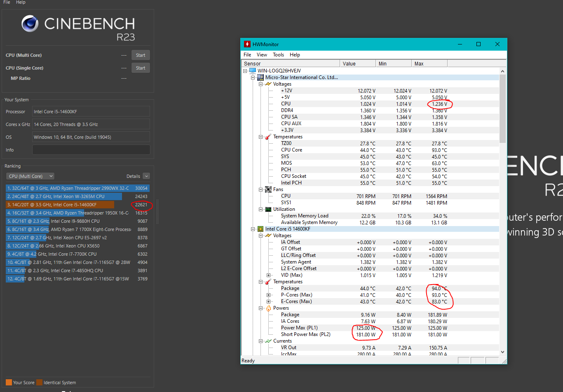Image resolution: width=563 pixels, height=392 pixels.
Task: Select the Intel Core i7-7700K ranking row
Action: 77,254
